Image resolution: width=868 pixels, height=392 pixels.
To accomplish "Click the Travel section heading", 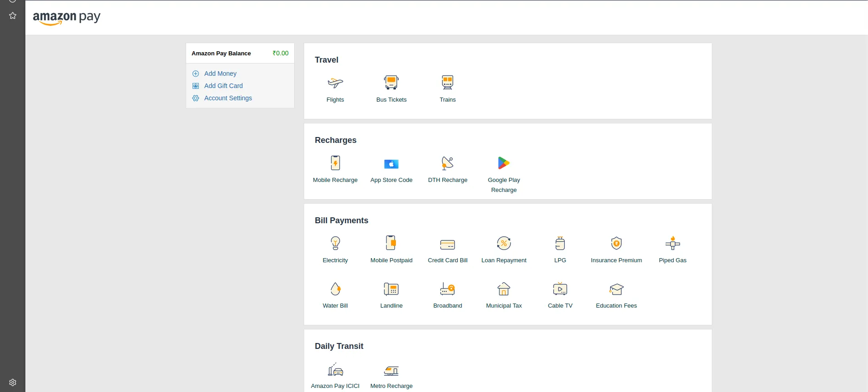I will click(326, 60).
